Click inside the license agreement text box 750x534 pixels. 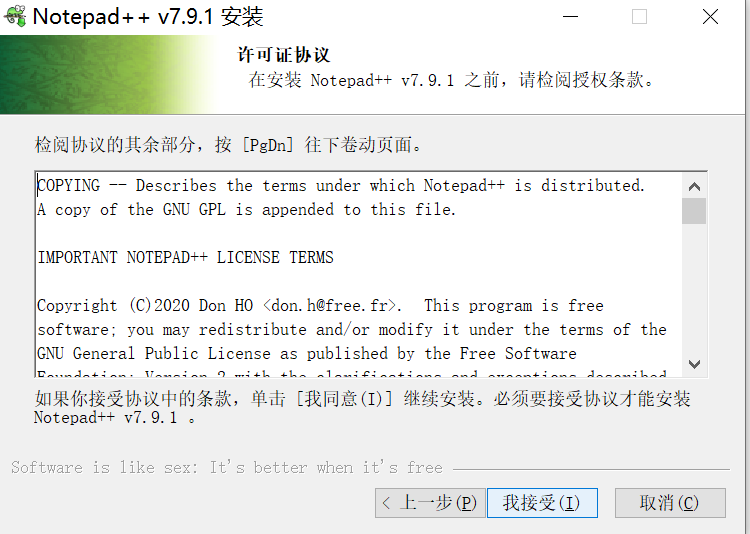click(359, 274)
